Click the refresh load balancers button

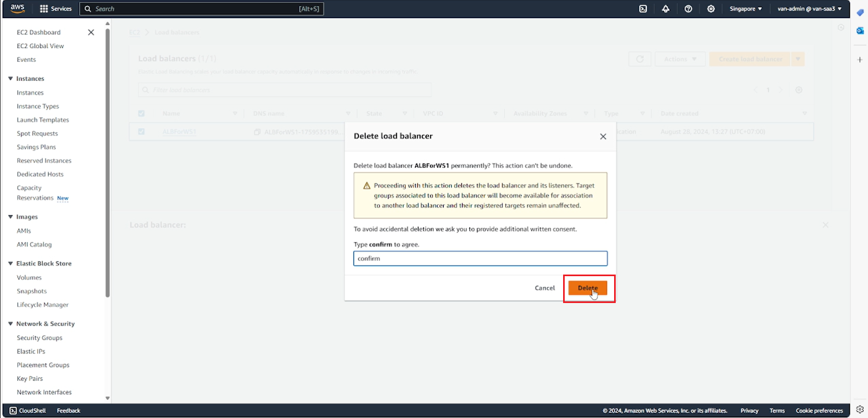(x=640, y=59)
